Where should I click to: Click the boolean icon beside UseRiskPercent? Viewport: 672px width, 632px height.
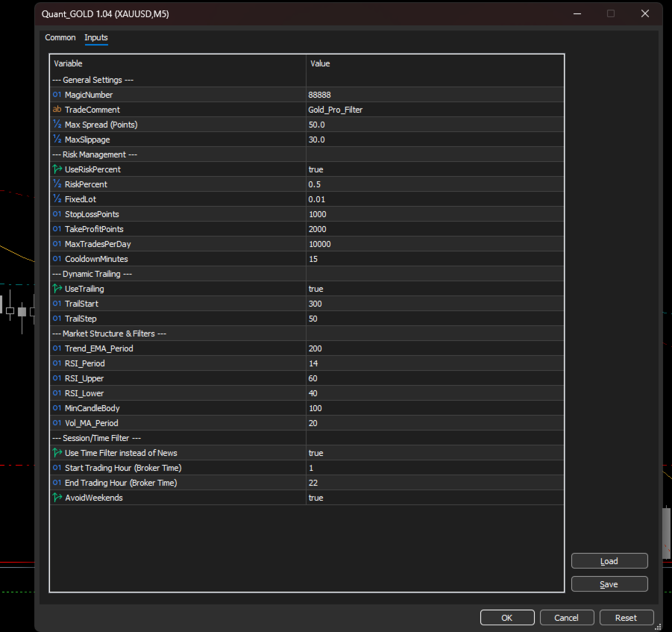pos(57,169)
